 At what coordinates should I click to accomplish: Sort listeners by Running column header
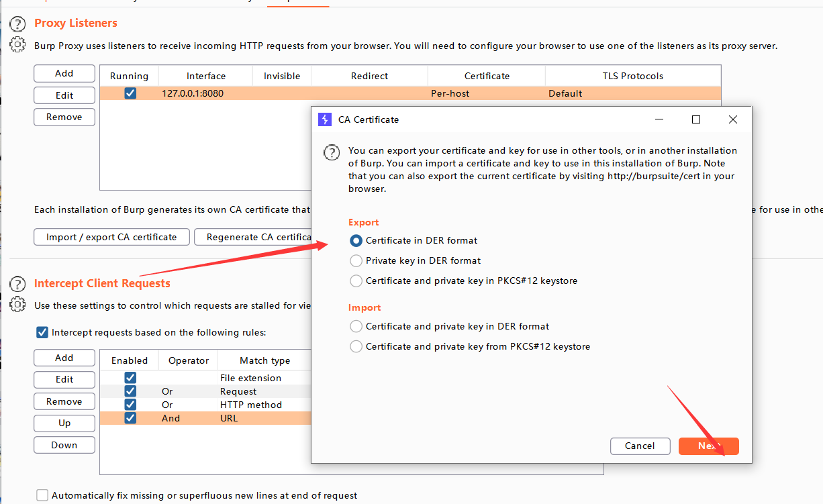click(130, 76)
